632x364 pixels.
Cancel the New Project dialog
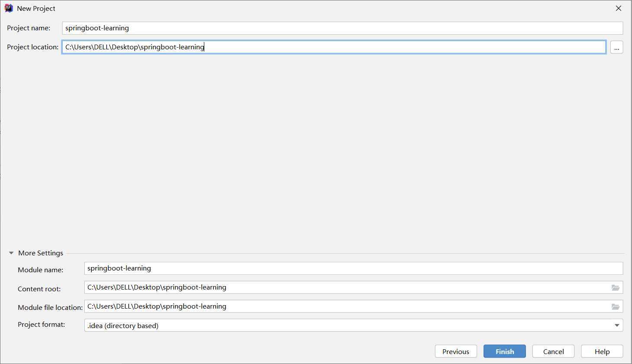(x=553, y=351)
